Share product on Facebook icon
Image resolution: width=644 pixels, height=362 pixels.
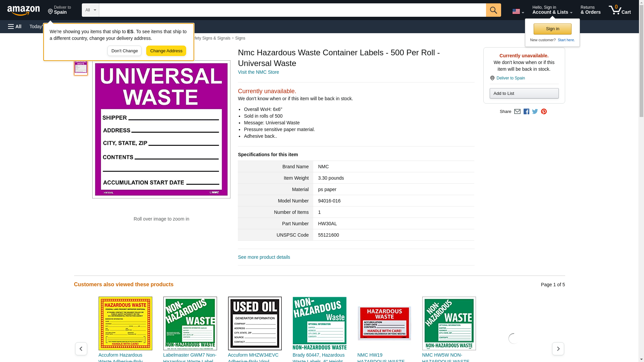(x=526, y=112)
